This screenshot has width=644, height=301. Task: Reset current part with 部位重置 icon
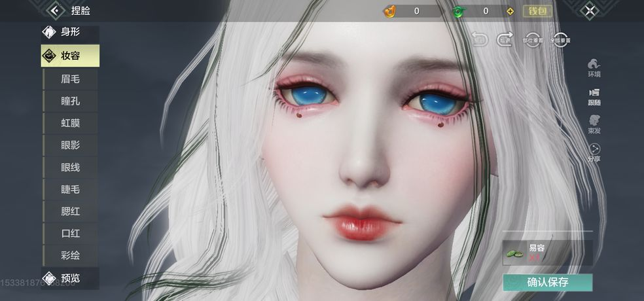pyautogui.click(x=533, y=39)
